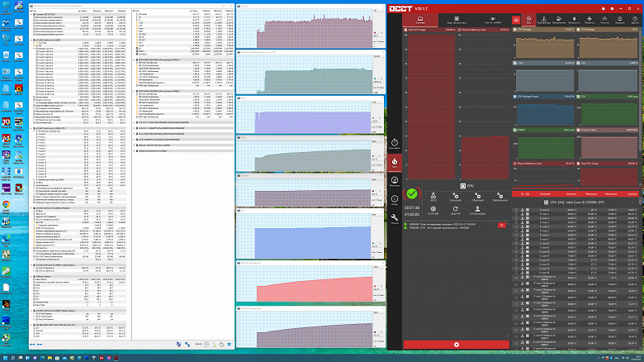Tick the P-core 7 checkbox in OCCT table
Viewport: 644px width, 362px height.
coord(516,239)
